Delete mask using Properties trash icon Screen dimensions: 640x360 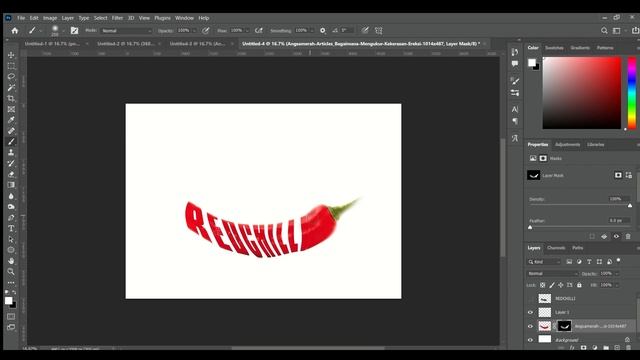628,236
